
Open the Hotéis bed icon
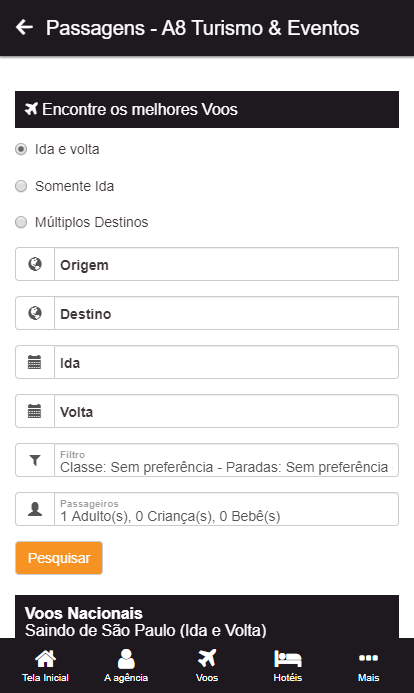tap(288, 659)
